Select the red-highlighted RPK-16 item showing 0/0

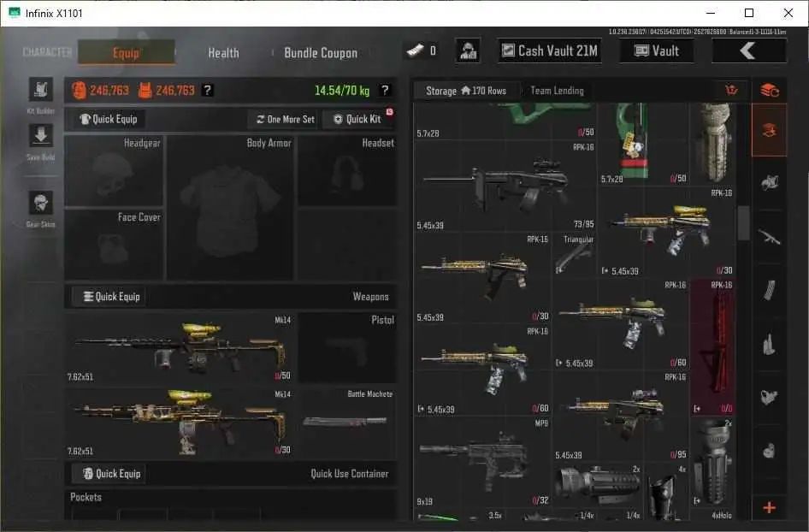point(712,348)
